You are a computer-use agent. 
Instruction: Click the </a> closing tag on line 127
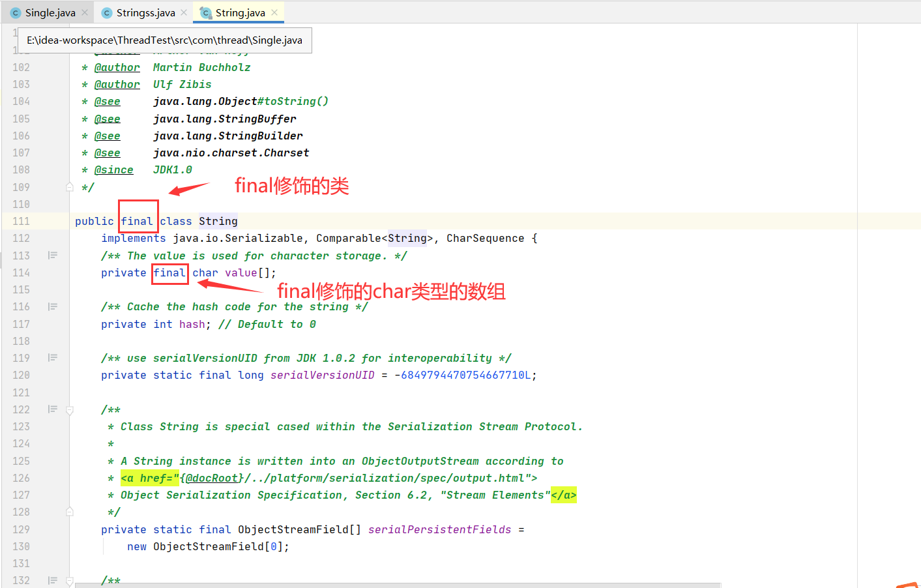pyautogui.click(x=564, y=495)
